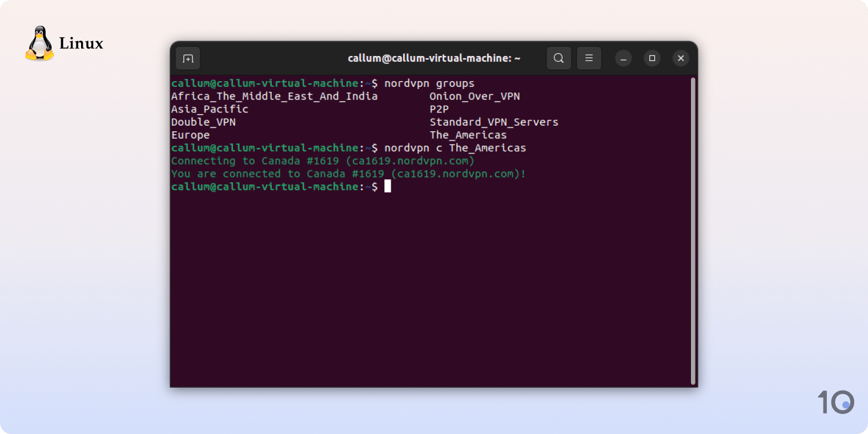
Task: Open a new terminal tab
Action: tap(188, 58)
